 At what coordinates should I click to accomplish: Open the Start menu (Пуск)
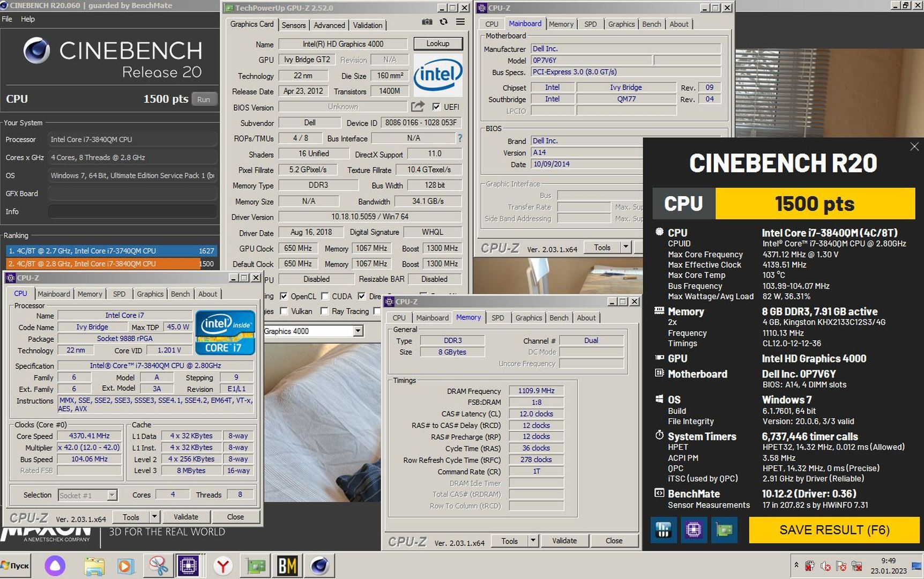pyautogui.click(x=16, y=566)
